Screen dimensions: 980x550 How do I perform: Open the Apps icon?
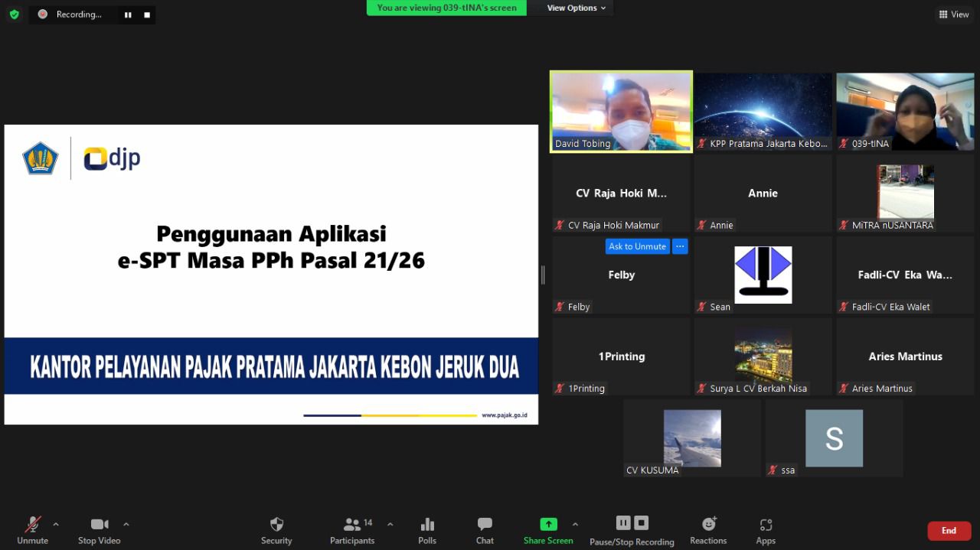766,525
